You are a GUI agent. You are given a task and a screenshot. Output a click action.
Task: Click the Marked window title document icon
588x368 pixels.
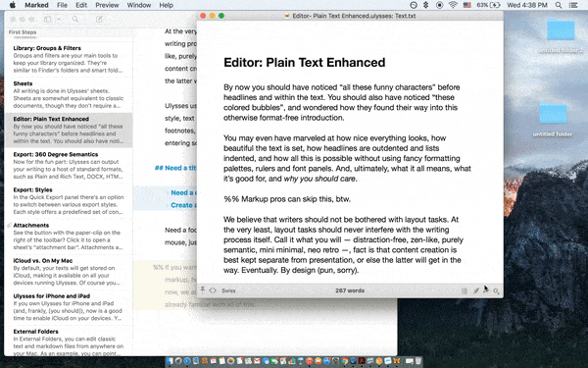point(287,16)
